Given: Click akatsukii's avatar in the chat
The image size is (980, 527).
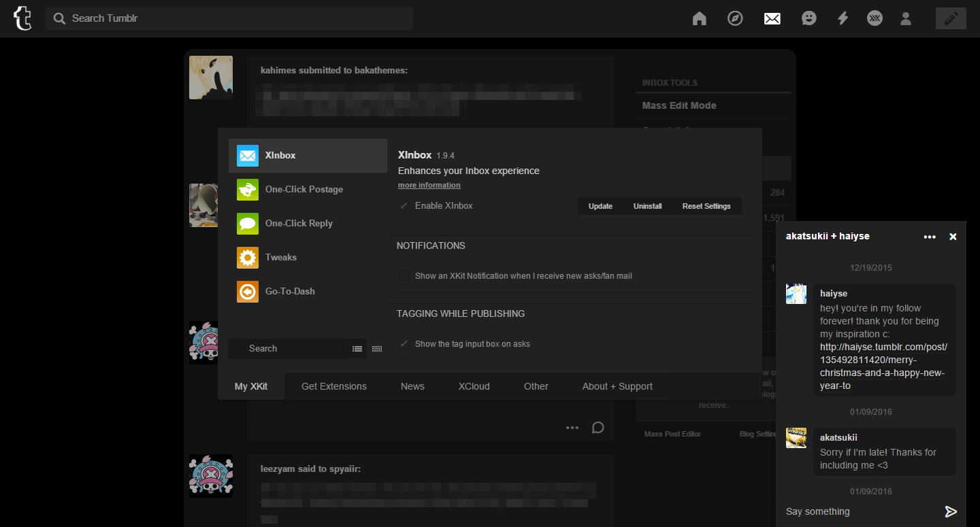Looking at the screenshot, I should (x=796, y=438).
